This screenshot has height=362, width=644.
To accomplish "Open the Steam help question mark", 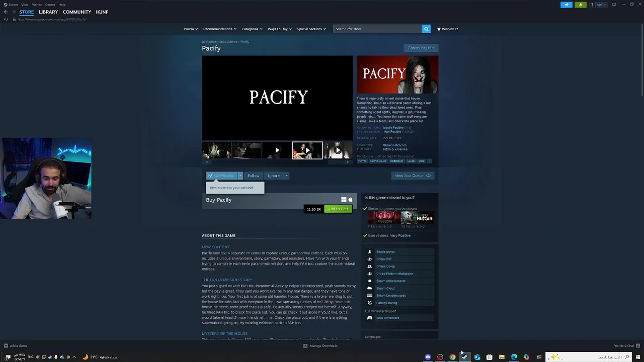I will point(592,5).
